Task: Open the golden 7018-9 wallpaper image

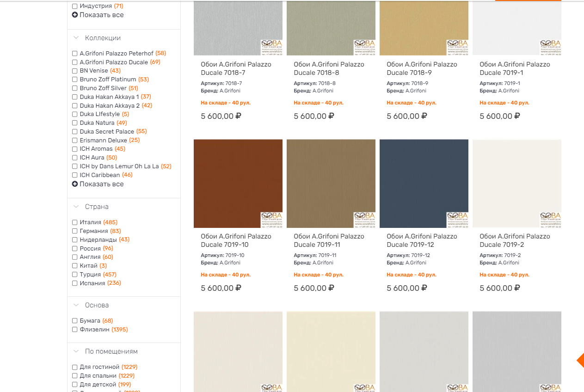Action: click(x=424, y=28)
